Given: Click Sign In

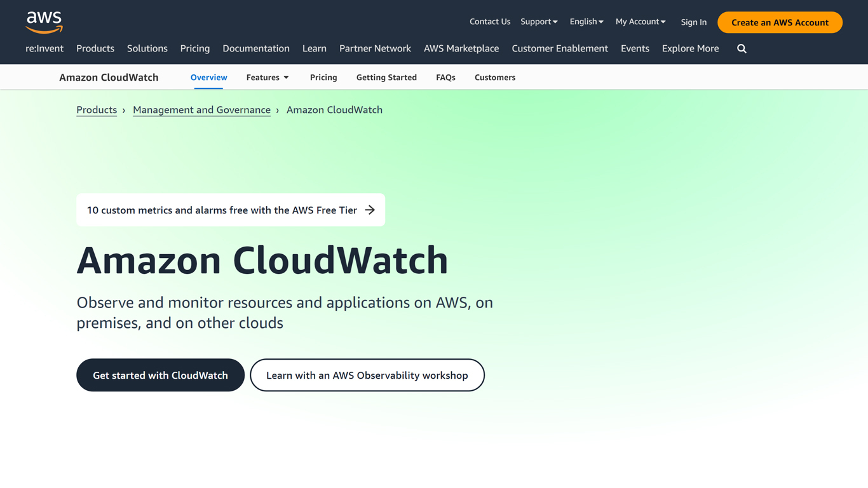Looking at the screenshot, I should click(x=693, y=22).
